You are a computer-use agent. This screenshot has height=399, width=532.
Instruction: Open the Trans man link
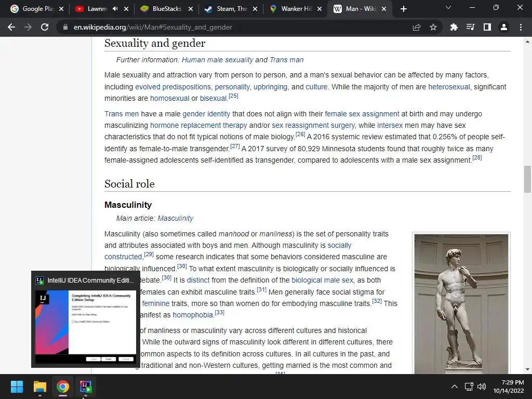point(287,60)
